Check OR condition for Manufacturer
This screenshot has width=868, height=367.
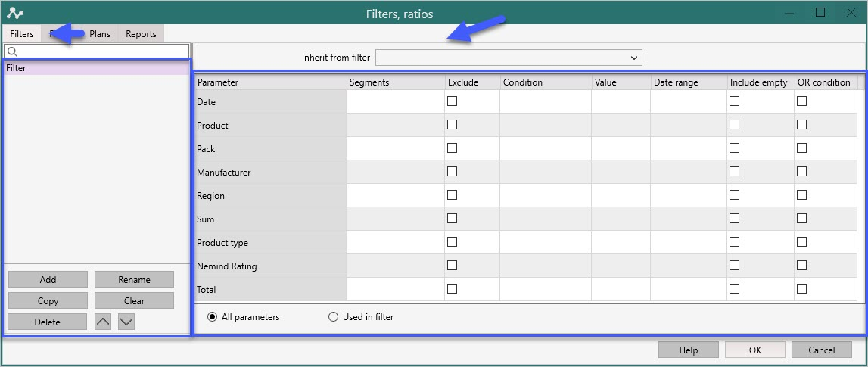point(801,172)
